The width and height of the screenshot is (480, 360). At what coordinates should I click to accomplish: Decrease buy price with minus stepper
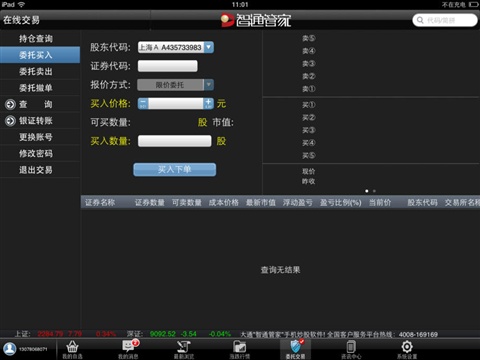click(x=143, y=103)
